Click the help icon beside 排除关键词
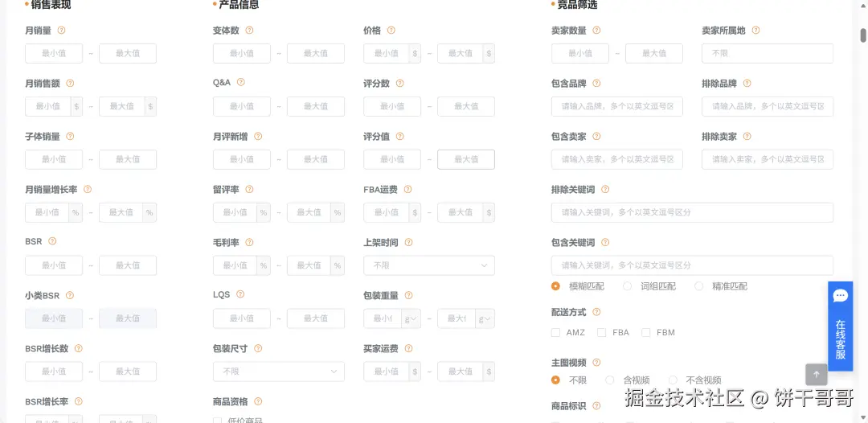Screen dimensions: 868x423 point(606,189)
